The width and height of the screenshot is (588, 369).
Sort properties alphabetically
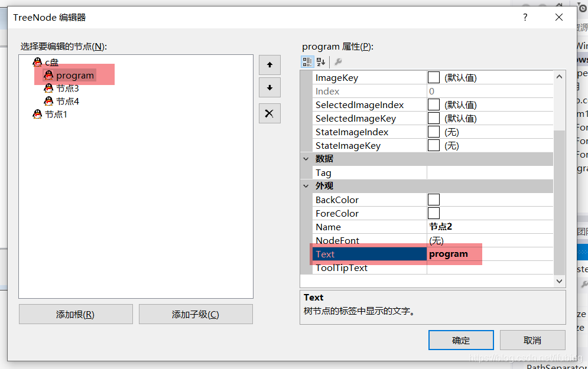click(321, 61)
